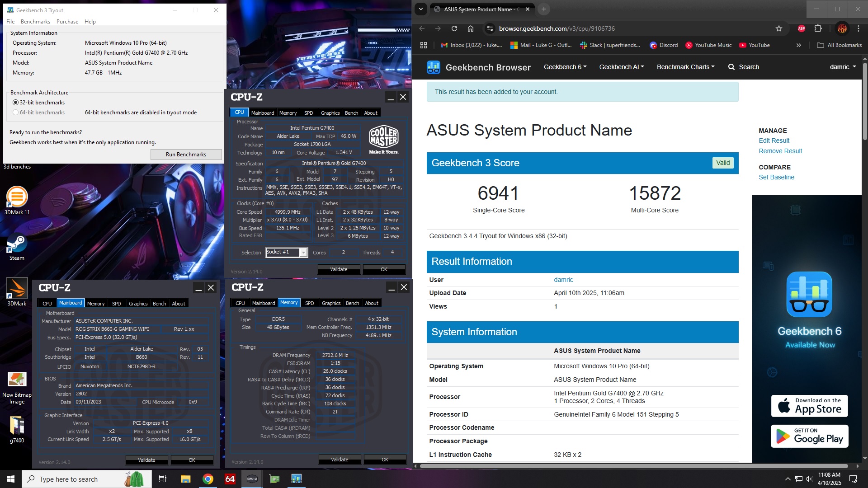Open Task View in the taskbar
This screenshot has height=488, width=868.
point(163,479)
